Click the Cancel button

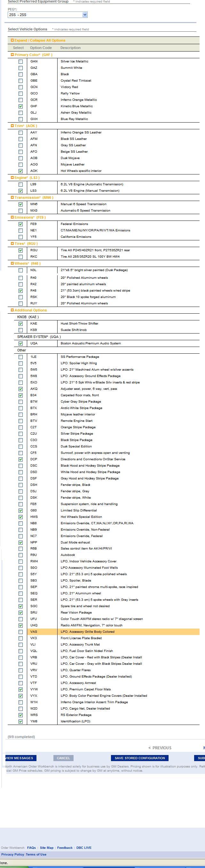63,758
